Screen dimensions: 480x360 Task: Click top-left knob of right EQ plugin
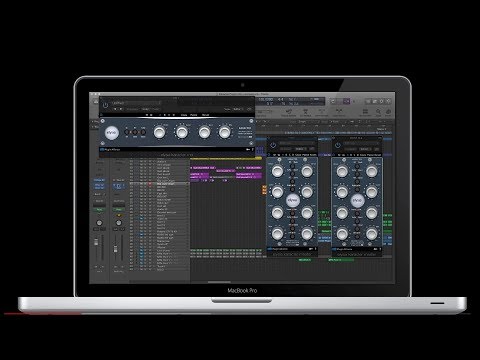342,171
